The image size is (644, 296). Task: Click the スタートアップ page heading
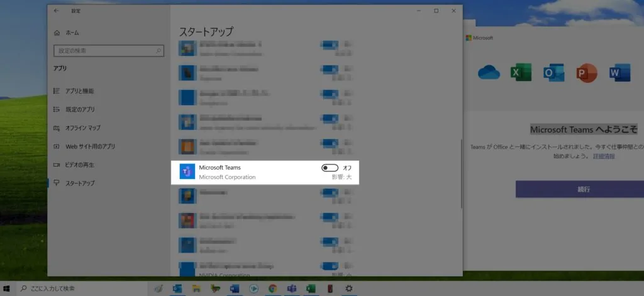[x=206, y=31]
